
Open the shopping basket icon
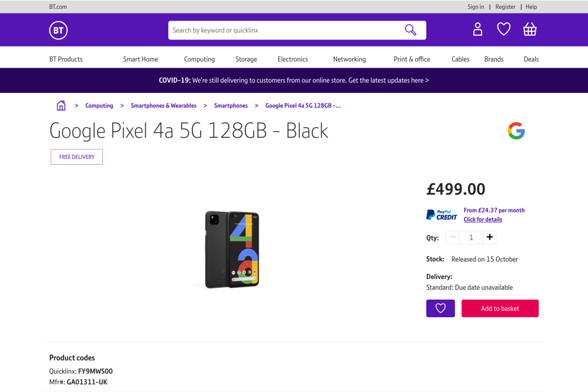click(x=530, y=29)
